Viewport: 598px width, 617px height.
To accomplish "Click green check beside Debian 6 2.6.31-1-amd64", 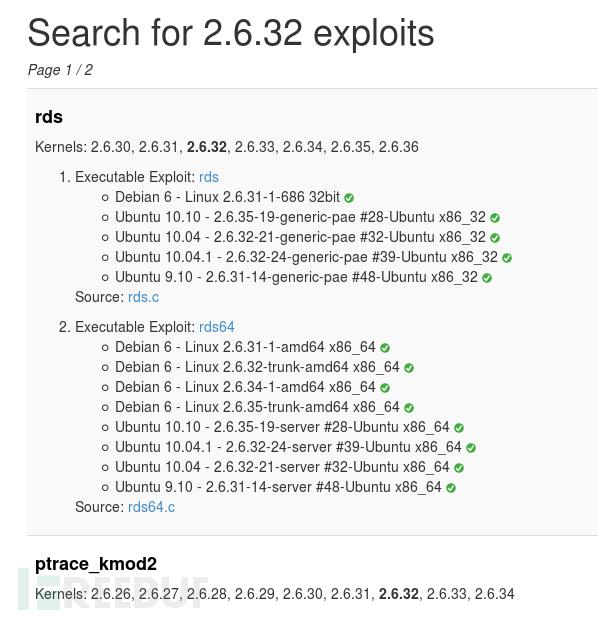I will [385, 348].
